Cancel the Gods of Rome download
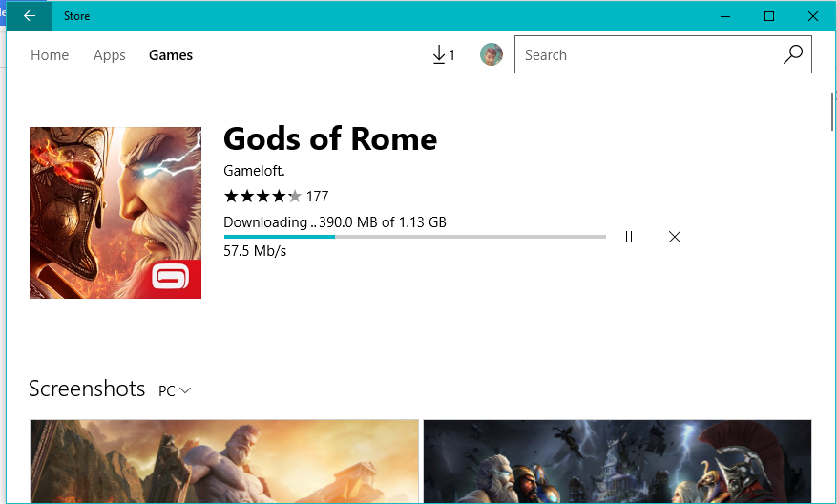This screenshot has height=504, width=837. [675, 237]
